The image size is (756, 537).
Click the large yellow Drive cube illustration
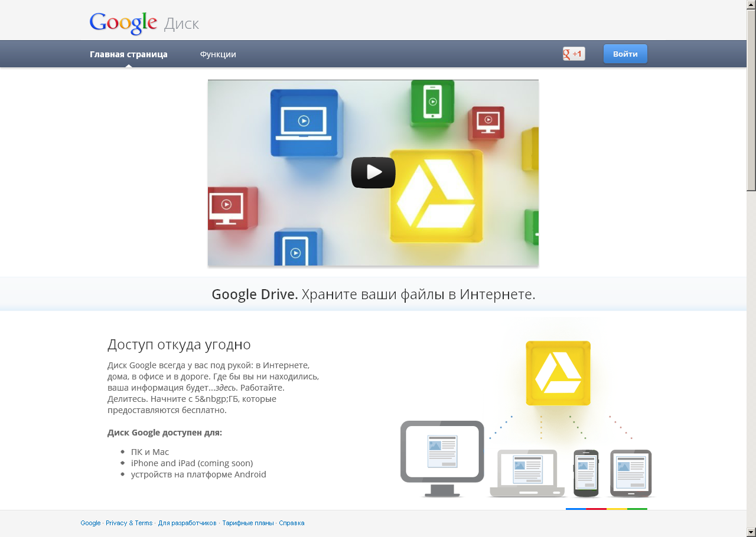pos(558,372)
